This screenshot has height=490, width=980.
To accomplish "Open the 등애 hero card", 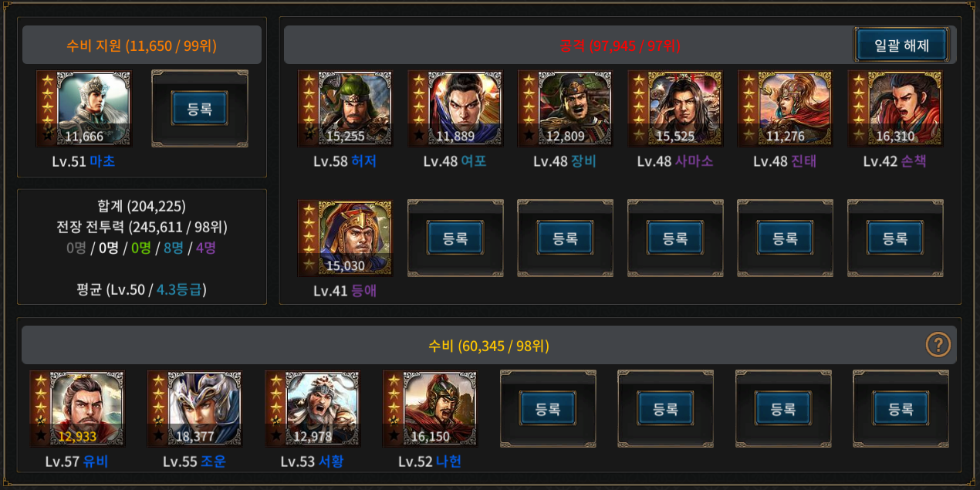I will click(345, 238).
